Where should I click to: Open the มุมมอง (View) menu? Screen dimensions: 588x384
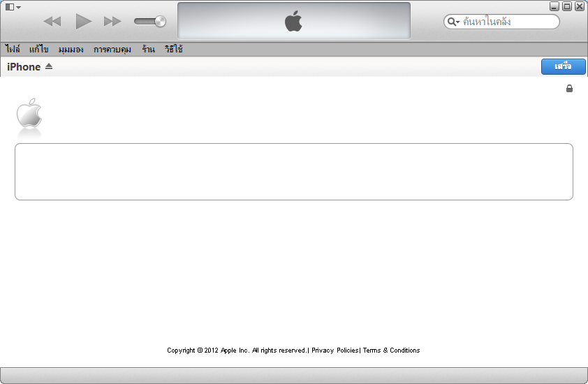[71, 49]
